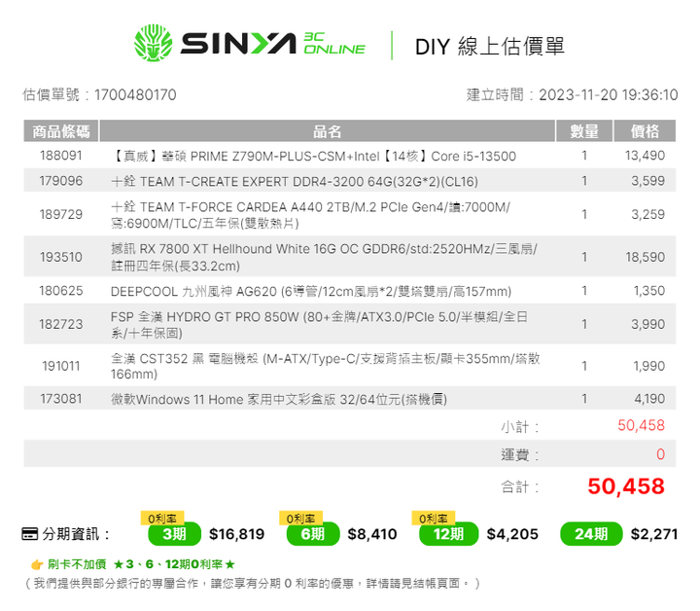700x611 pixels.
Task: Click the price 3,259
Action: [647, 214]
